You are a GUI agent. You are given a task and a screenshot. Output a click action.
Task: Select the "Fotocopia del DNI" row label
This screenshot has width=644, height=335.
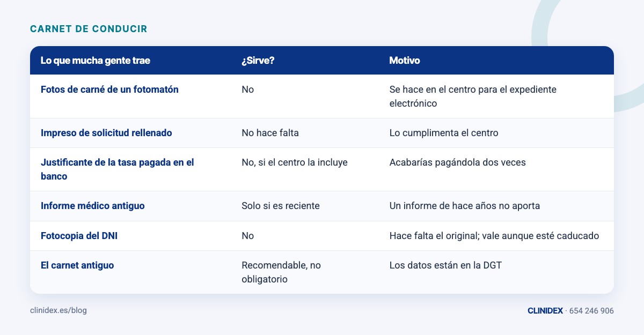pos(79,236)
